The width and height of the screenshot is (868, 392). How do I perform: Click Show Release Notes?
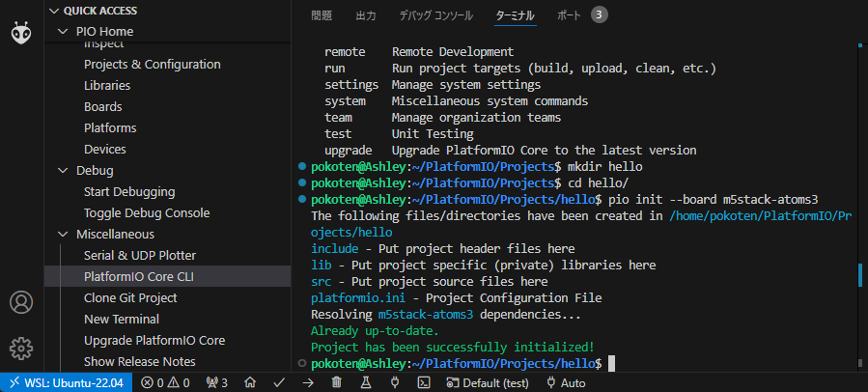click(x=139, y=361)
